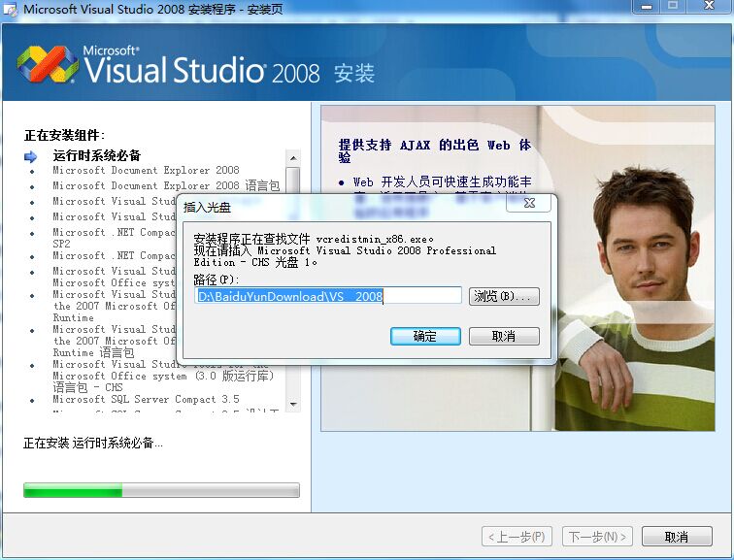Select Microsoft SQL Server Compact 3.5
The width and height of the screenshot is (734, 560).
[x=146, y=399]
